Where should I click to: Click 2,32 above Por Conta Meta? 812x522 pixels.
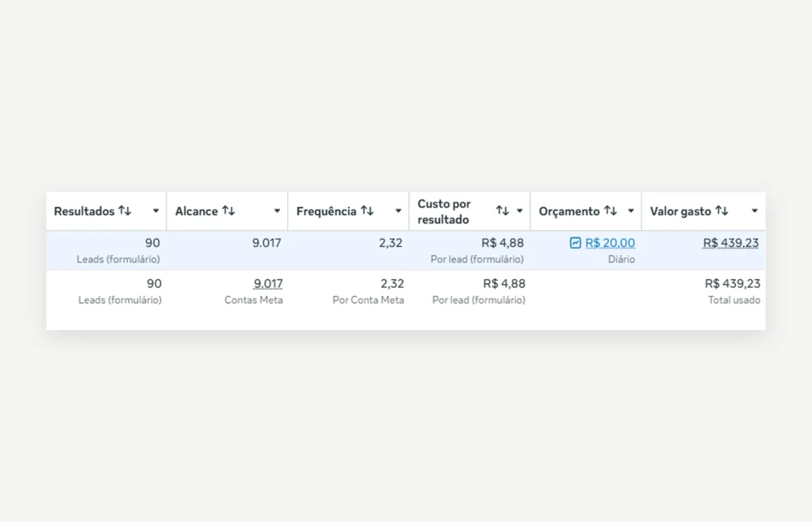[x=392, y=284]
